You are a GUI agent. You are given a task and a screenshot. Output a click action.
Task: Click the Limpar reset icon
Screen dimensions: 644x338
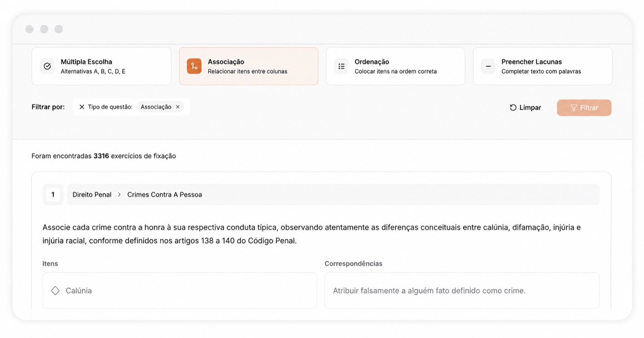(513, 107)
